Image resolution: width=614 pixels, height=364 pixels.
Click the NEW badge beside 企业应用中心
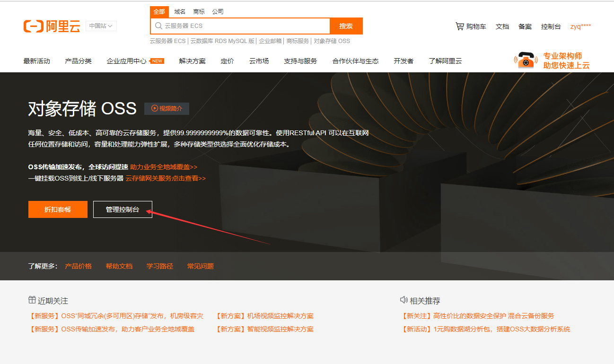(157, 61)
